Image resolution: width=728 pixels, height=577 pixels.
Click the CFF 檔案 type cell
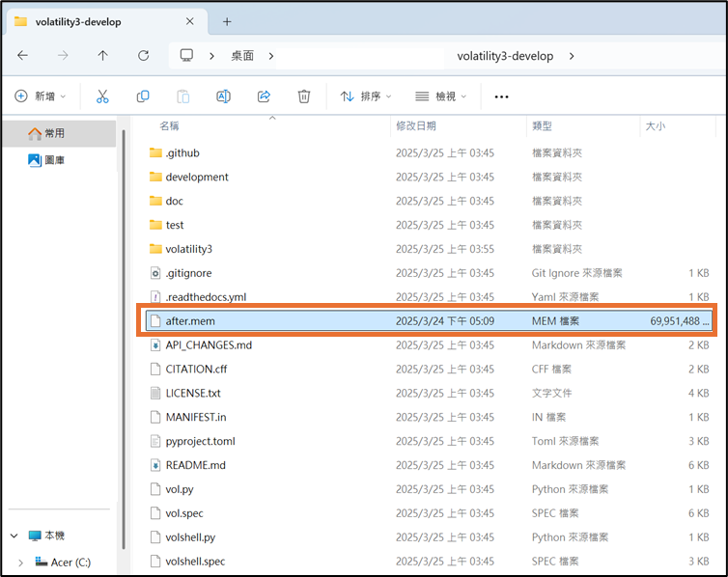coord(551,370)
